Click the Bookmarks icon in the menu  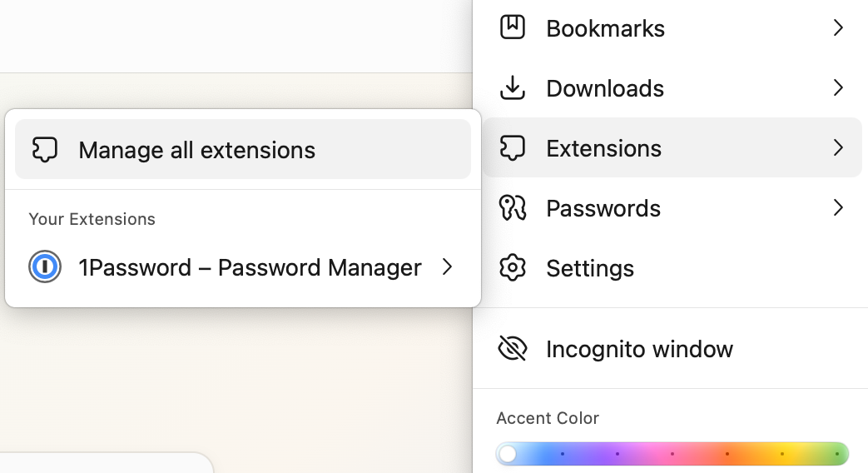(512, 27)
